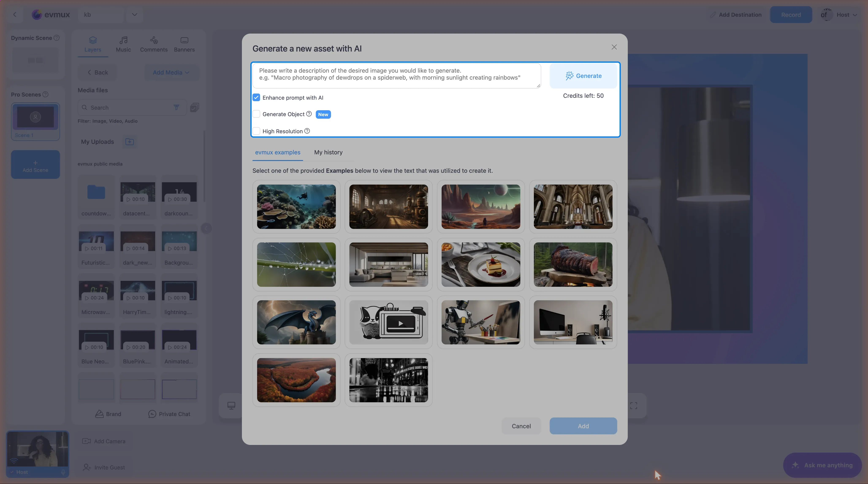
Task: Go back with the Back button
Action: point(97,72)
